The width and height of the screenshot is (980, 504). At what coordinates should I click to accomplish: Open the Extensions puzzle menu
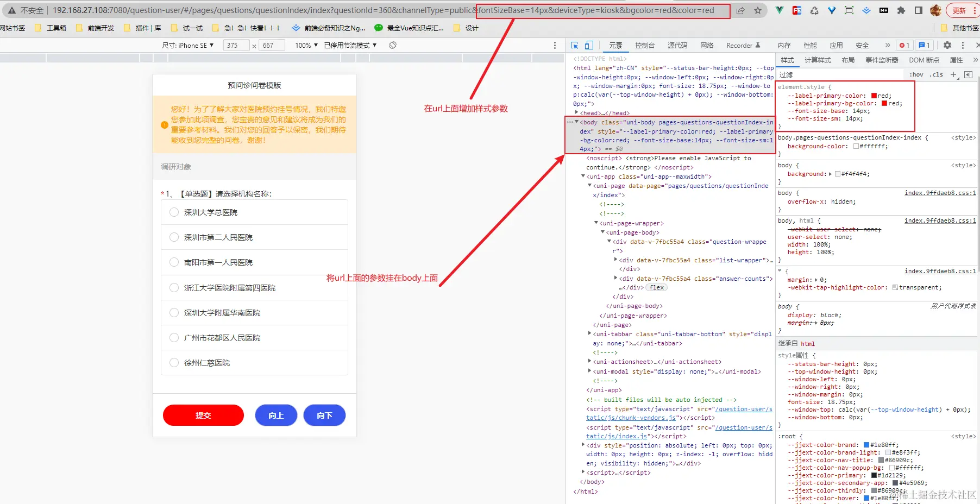[901, 10]
